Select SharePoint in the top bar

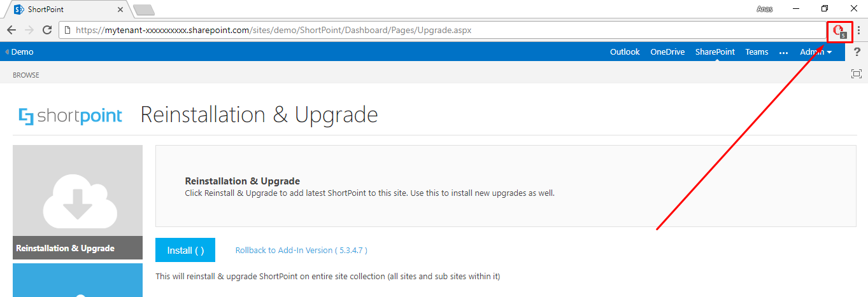(715, 52)
